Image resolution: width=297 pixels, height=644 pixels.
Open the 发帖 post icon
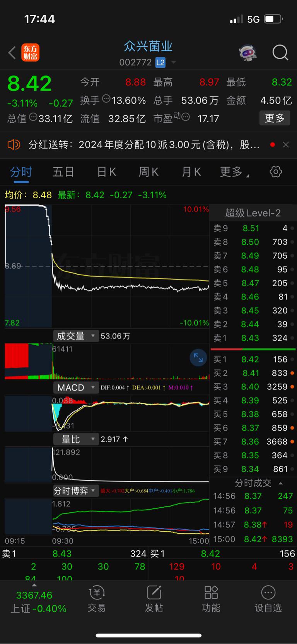[154, 599]
